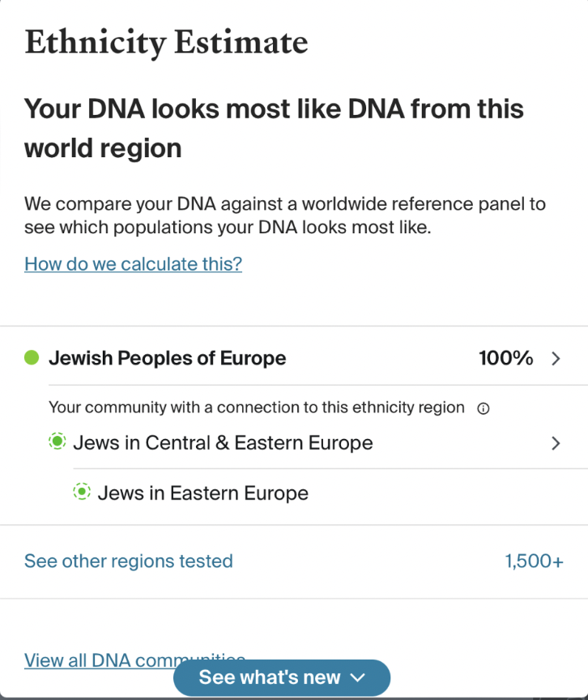Screen dimensions: 588x700
Task: Click "See other regions tested"
Action: 128,561
